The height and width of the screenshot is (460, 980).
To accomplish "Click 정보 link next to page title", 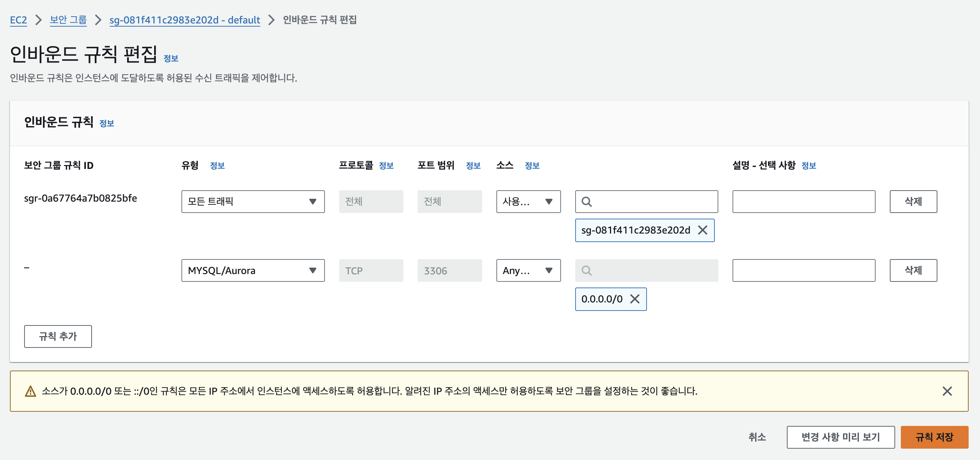I will pos(171,58).
